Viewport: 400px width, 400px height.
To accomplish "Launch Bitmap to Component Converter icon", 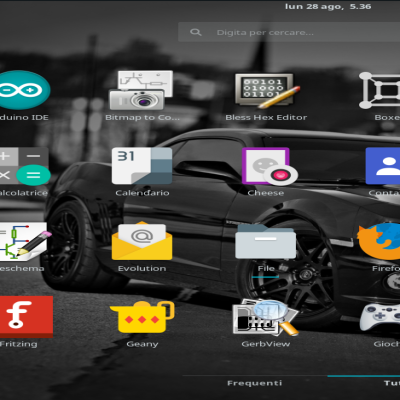I will [141, 90].
